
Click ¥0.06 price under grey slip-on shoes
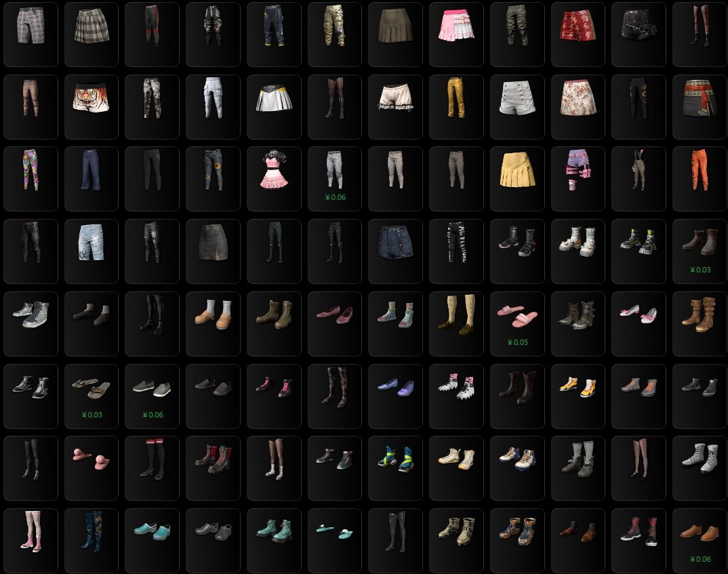(x=153, y=414)
